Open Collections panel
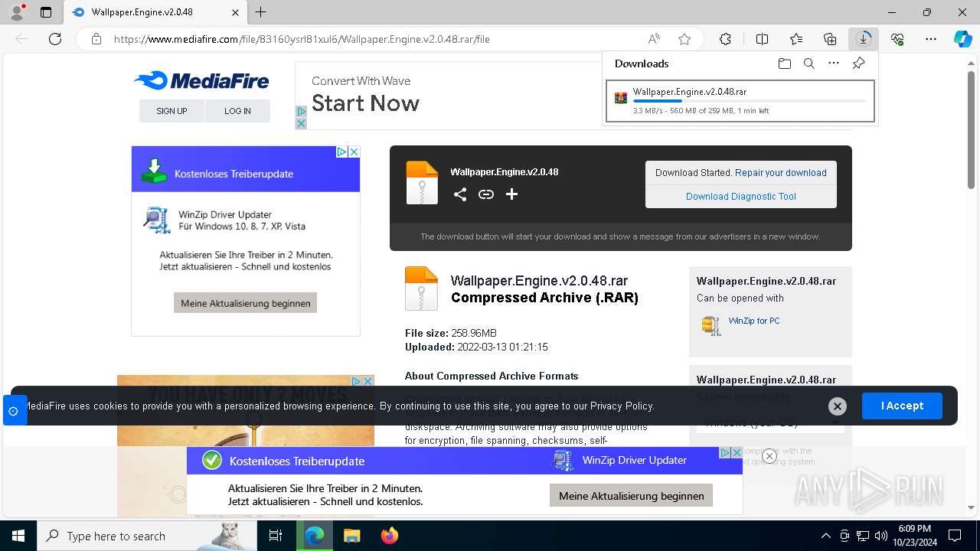 click(830, 39)
